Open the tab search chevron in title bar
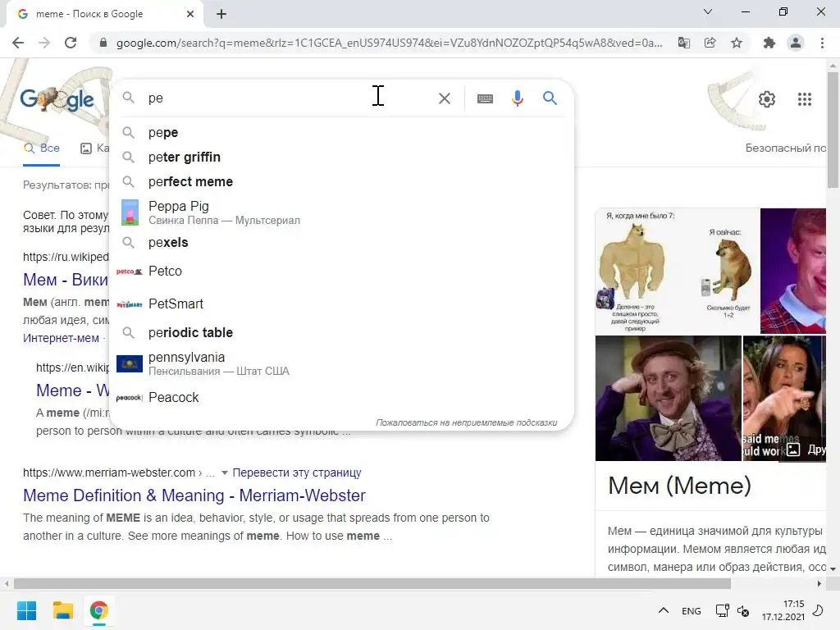The image size is (840, 630). [708, 11]
